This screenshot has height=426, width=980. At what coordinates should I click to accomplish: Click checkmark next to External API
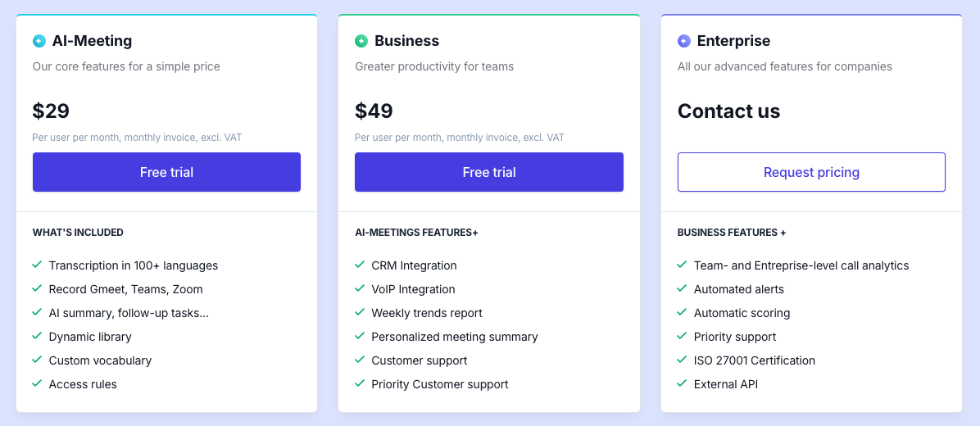tap(682, 383)
